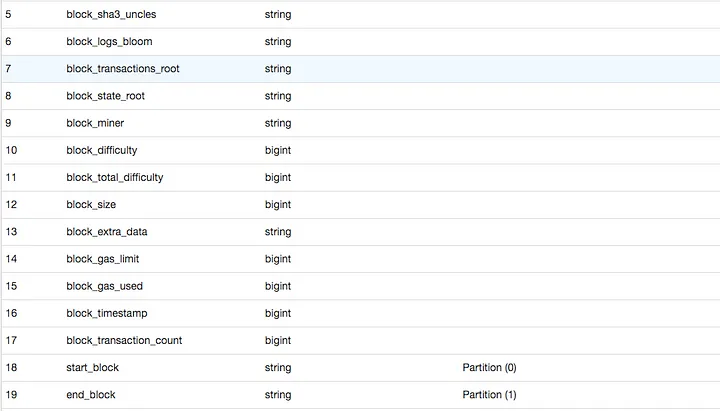The image size is (720, 411).
Task: Click the block_logs_bloom column name
Action: click(x=109, y=42)
